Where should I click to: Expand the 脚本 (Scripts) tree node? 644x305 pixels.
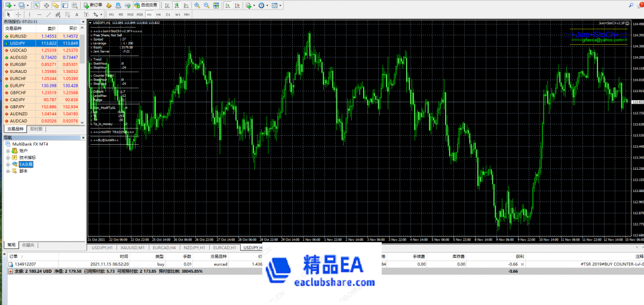[8, 170]
